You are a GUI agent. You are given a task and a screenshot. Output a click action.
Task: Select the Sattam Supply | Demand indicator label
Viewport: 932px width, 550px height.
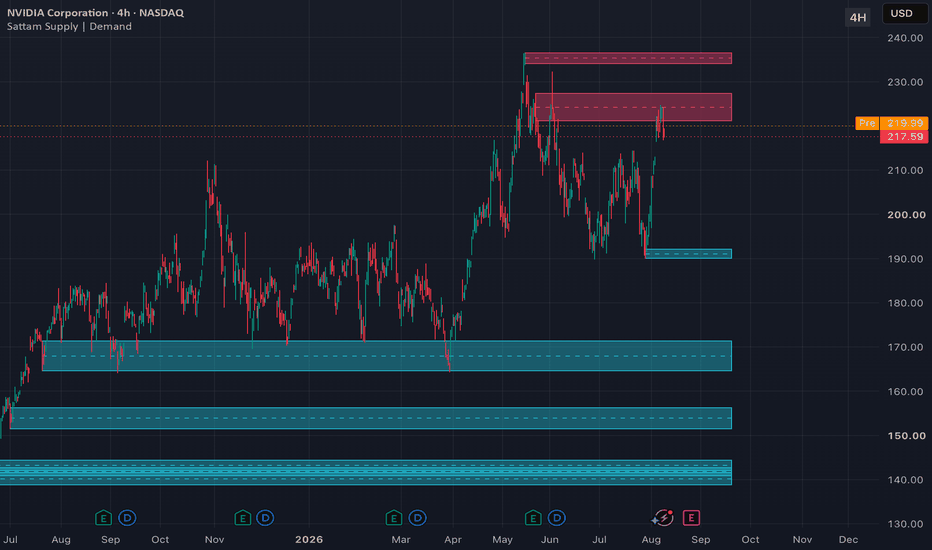point(69,26)
